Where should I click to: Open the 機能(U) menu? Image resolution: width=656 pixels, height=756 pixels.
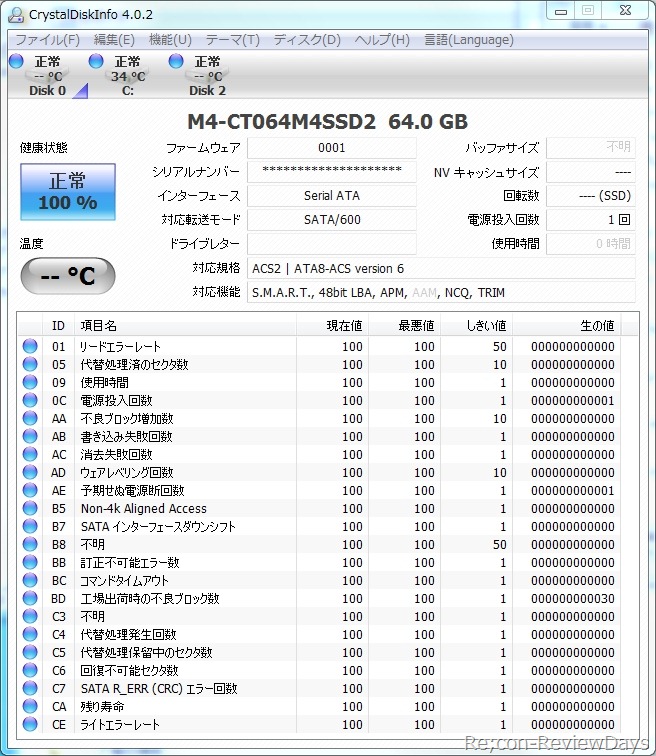point(171,40)
